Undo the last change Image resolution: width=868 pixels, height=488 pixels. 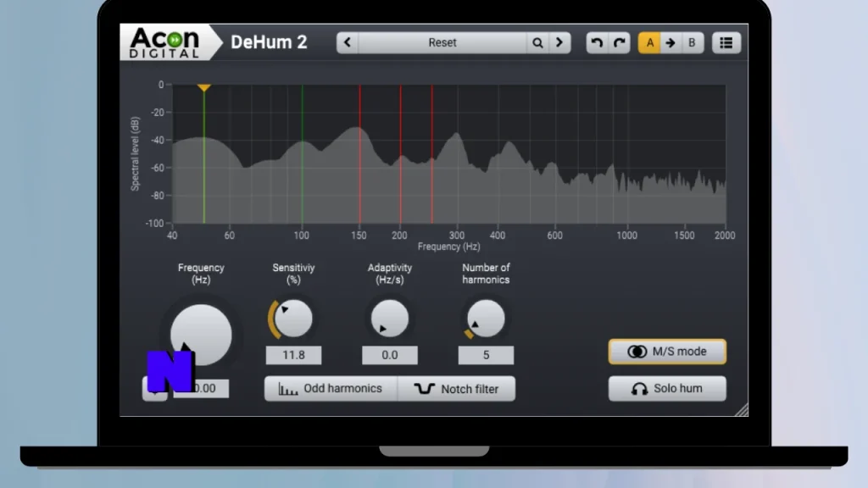pyautogui.click(x=597, y=42)
